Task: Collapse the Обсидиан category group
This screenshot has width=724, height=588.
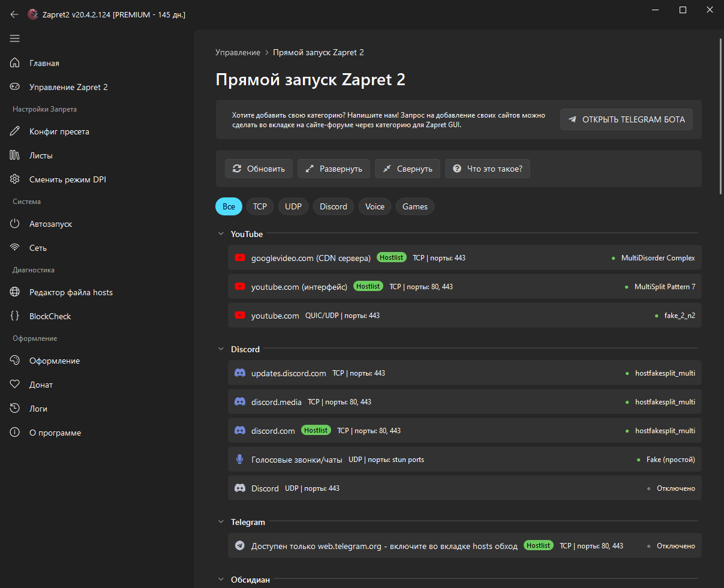Action: (221, 580)
